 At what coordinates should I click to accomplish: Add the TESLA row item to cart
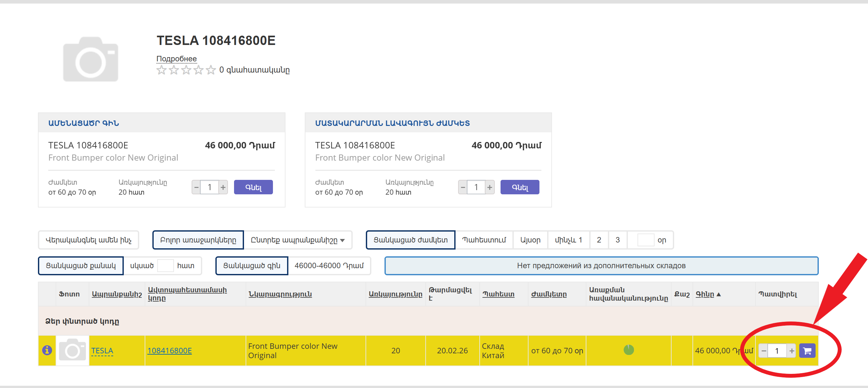[807, 351]
